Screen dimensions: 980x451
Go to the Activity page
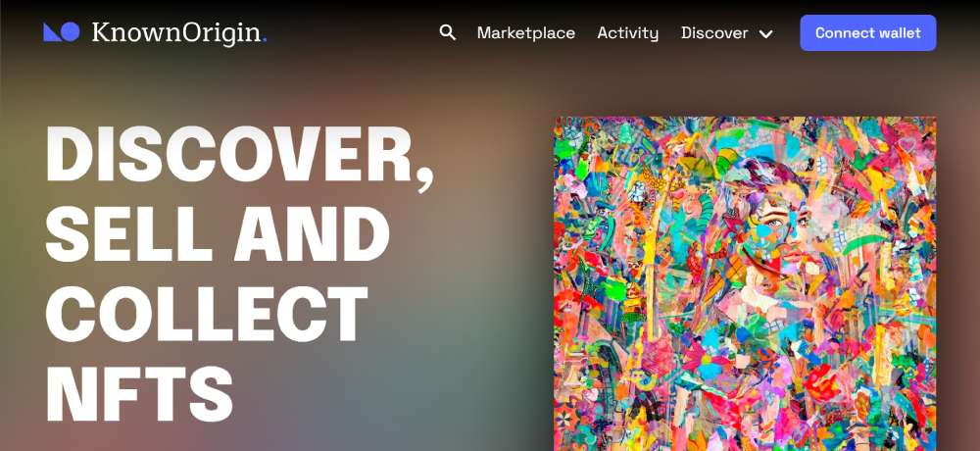pos(627,33)
